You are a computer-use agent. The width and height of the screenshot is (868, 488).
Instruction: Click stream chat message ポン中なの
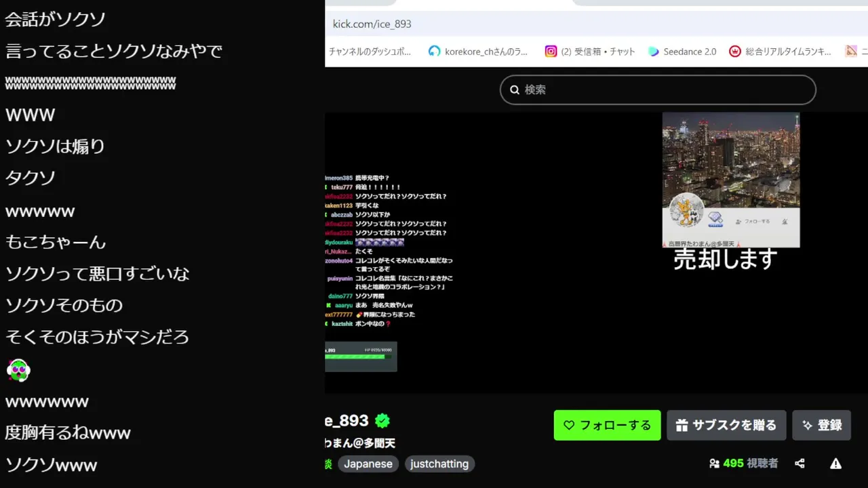click(374, 324)
